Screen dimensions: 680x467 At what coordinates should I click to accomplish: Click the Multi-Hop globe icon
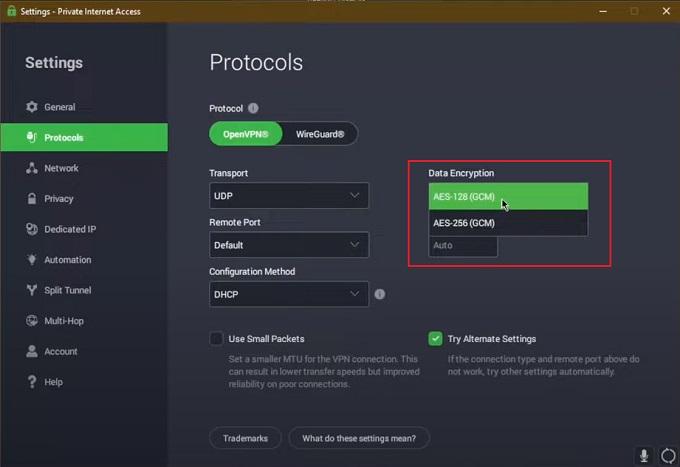[x=32, y=320]
